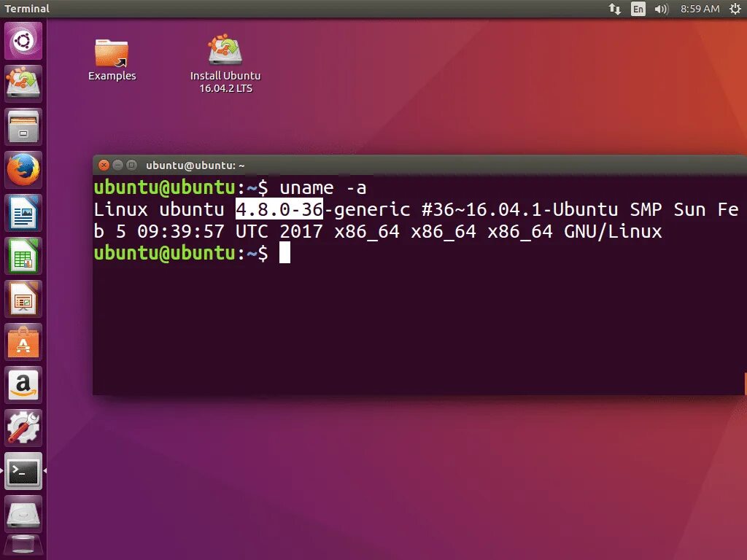
Task: Open the disk drive icon in dock
Action: click(x=23, y=514)
